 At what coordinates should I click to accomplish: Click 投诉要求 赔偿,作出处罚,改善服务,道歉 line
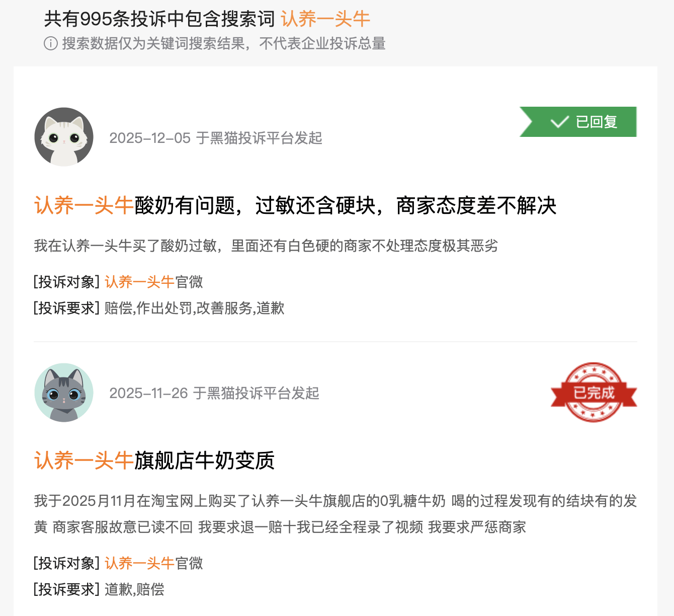point(159,308)
